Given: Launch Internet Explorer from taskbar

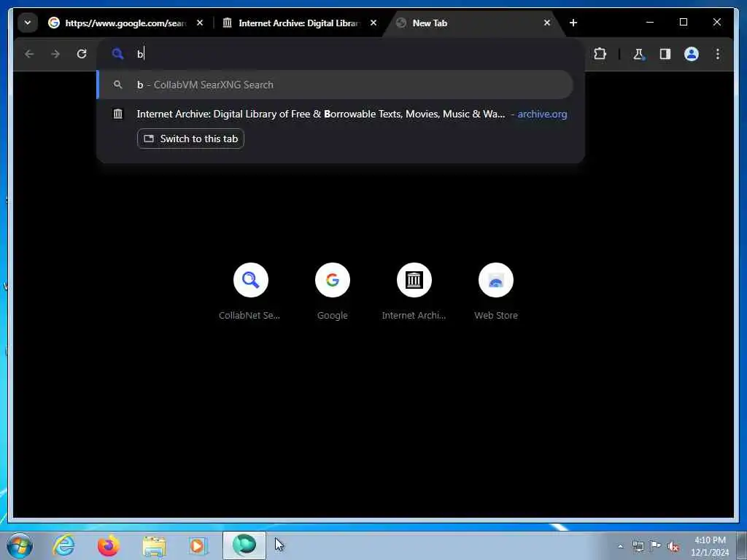Looking at the screenshot, I should click(63, 545).
